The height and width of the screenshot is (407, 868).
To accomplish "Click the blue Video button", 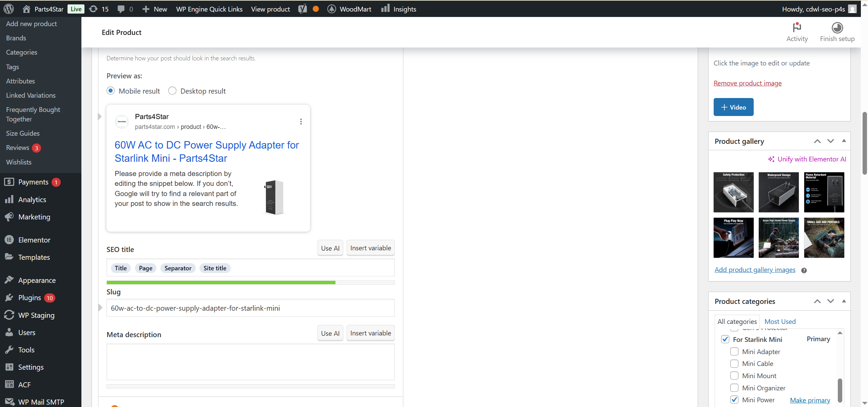I will (x=733, y=107).
